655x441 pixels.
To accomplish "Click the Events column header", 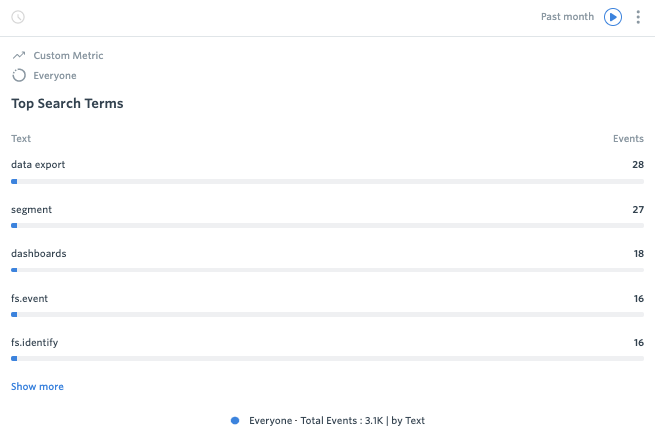I will point(628,139).
